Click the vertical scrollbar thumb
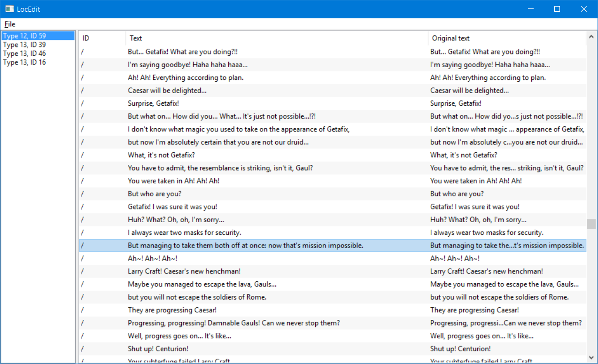 coord(591,224)
